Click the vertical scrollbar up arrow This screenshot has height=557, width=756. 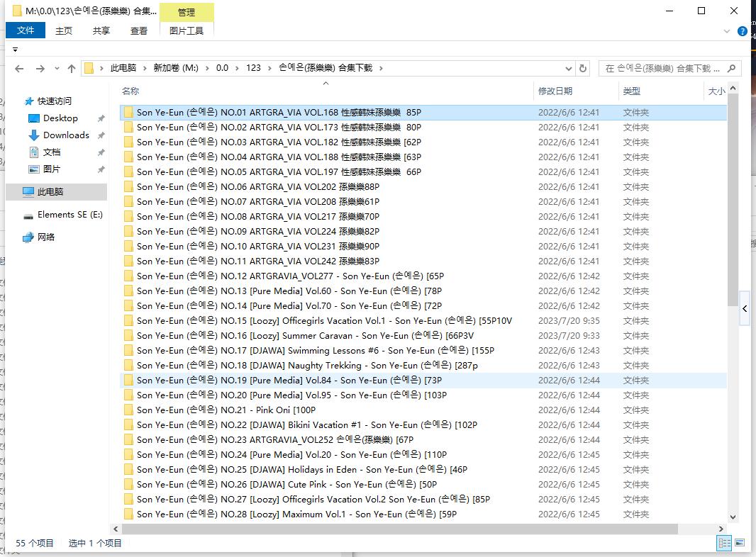733,88
